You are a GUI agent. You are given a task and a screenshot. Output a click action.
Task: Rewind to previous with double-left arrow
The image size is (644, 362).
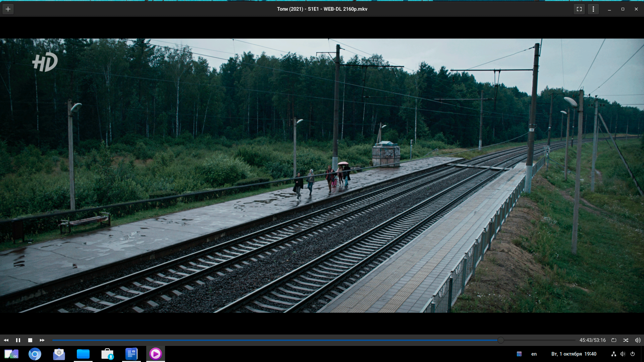[x=6, y=340]
